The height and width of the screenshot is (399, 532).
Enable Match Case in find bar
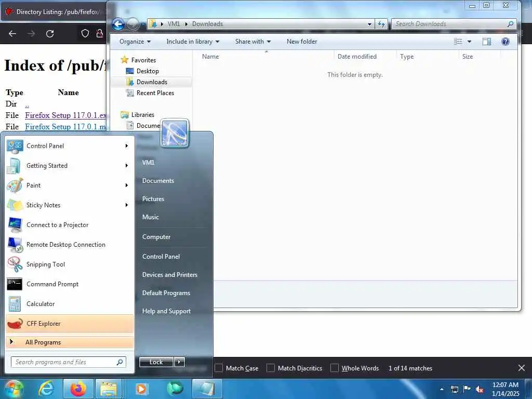(x=219, y=368)
